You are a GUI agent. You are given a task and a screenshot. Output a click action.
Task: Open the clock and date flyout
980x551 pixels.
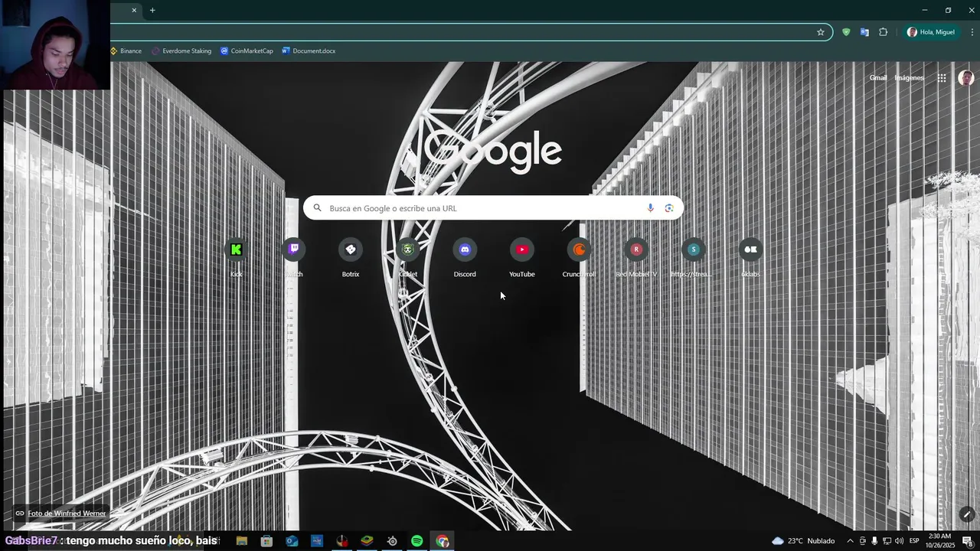pyautogui.click(x=940, y=541)
